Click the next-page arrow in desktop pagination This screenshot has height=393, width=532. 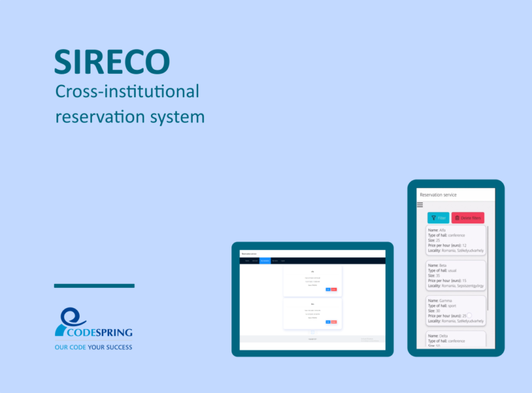(x=315, y=332)
